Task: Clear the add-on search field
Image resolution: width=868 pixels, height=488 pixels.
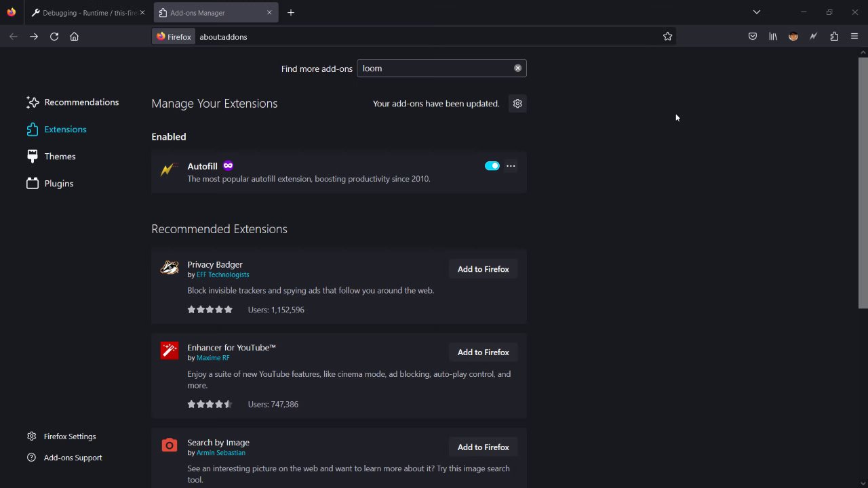Action: click(x=518, y=68)
